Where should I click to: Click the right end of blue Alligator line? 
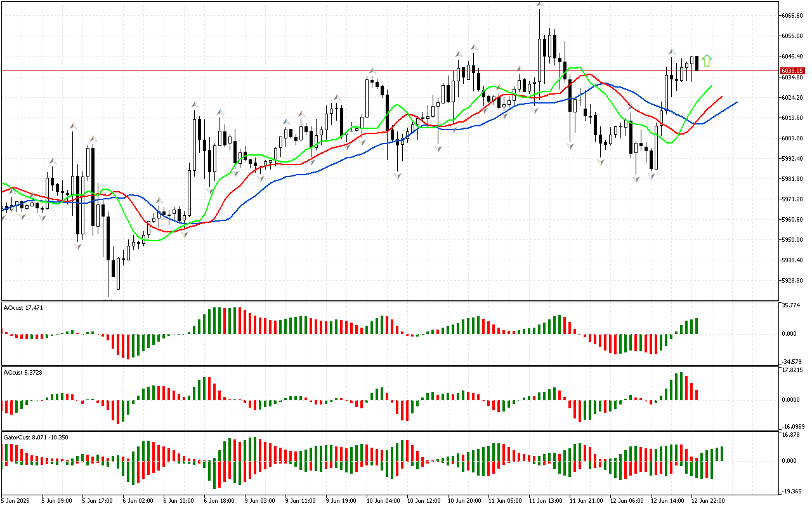click(x=737, y=102)
